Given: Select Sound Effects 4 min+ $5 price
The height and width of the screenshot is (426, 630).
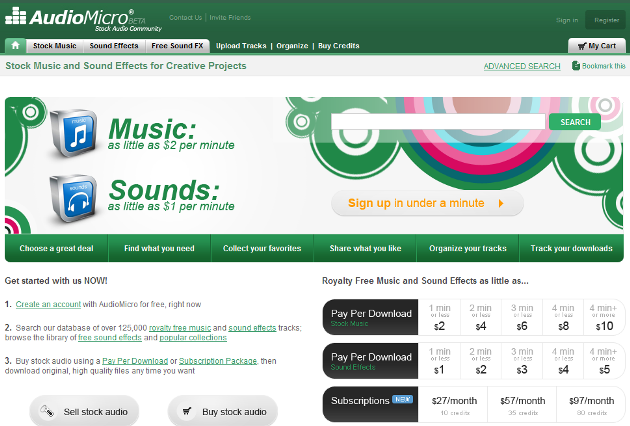Looking at the screenshot, I should tap(603, 361).
